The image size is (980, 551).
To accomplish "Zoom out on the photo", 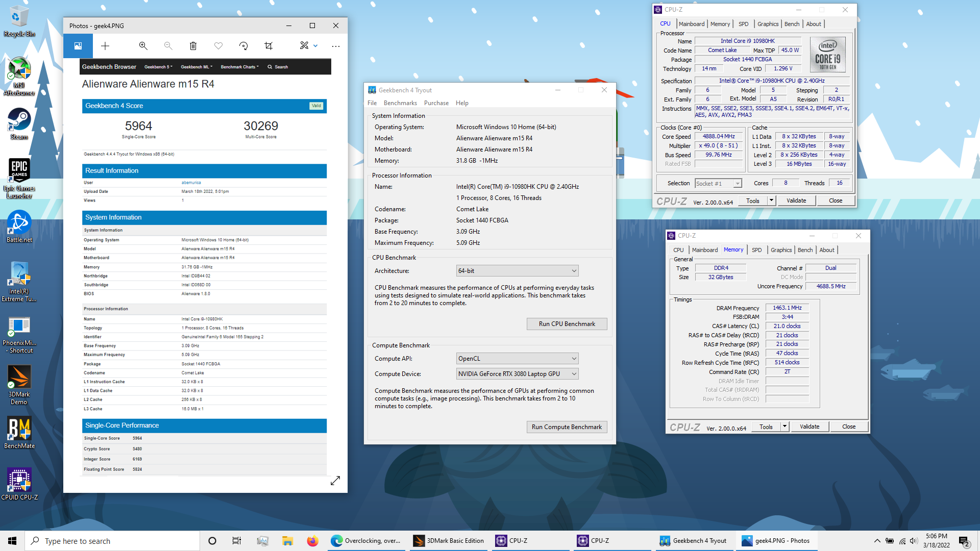I will coord(168,46).
